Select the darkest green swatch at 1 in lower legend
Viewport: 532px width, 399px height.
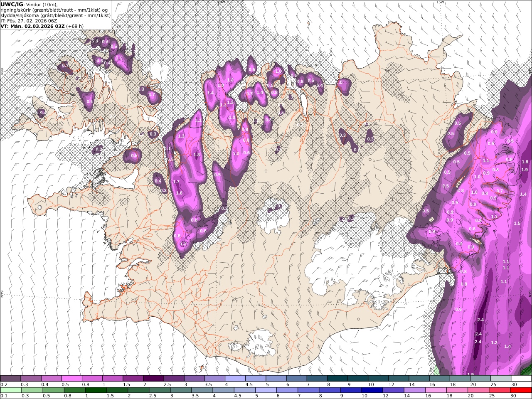pyautogui.click(x=96, y=390)
